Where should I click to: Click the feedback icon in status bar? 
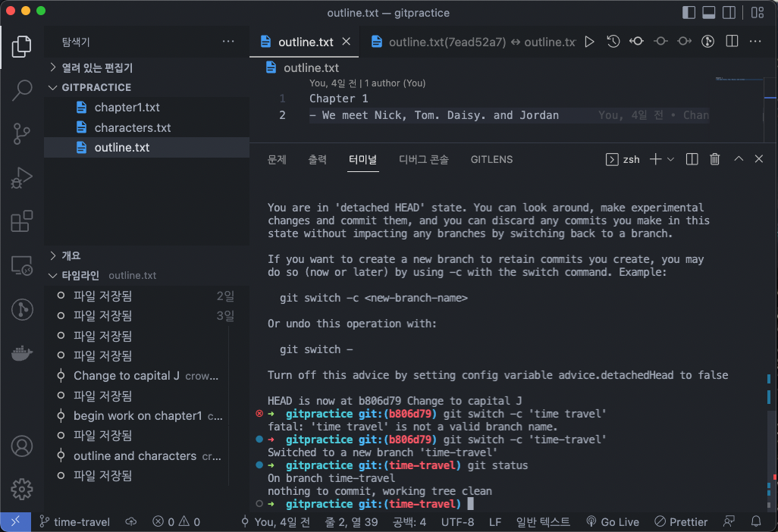tap(729, 521)
